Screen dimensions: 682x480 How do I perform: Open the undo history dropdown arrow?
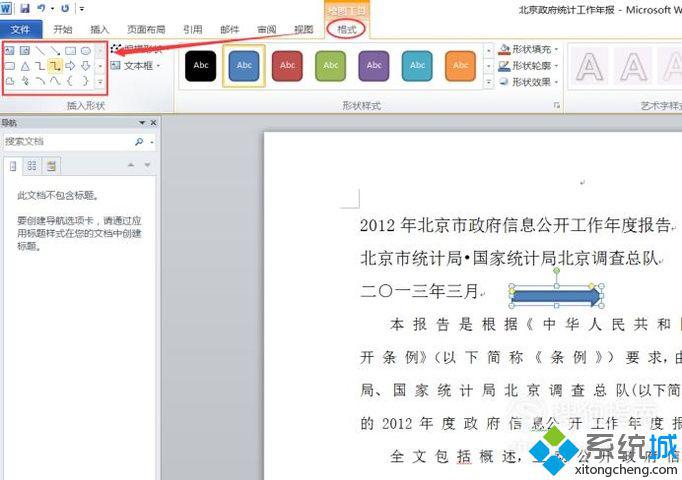pos(53,8)
